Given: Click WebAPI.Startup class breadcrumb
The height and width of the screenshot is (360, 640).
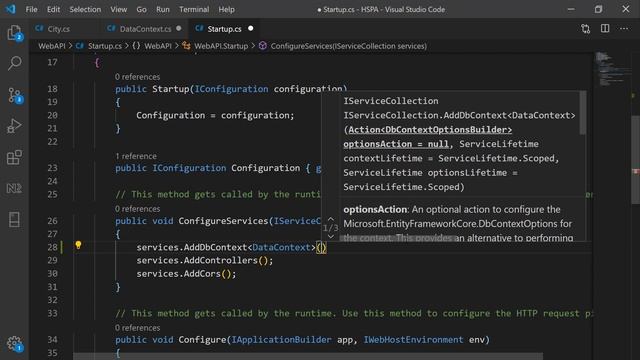Looking at the screenshot, I should coord(220,46).
